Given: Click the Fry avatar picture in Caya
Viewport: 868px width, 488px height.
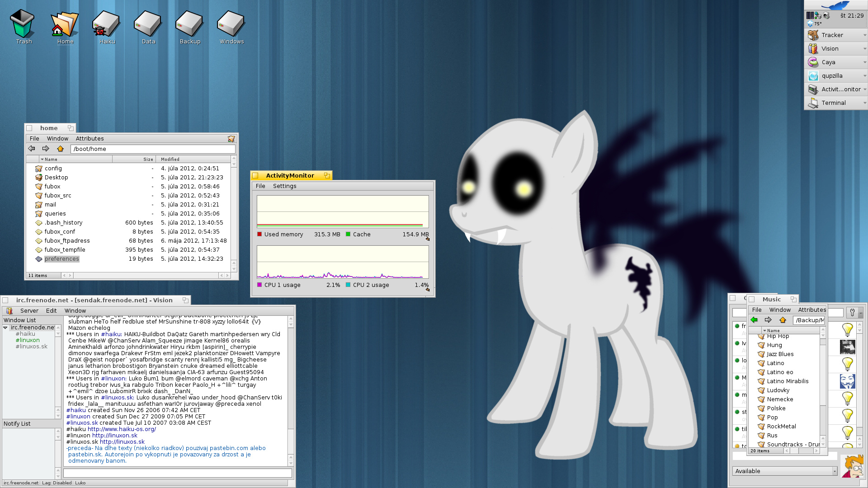Looking at the screenshot, I should coord(853,466).
